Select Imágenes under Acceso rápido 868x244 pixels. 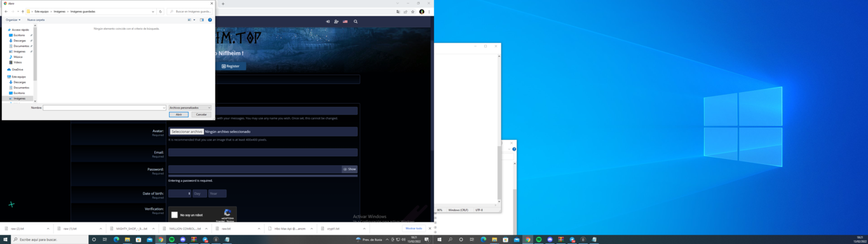pos(19,51)
